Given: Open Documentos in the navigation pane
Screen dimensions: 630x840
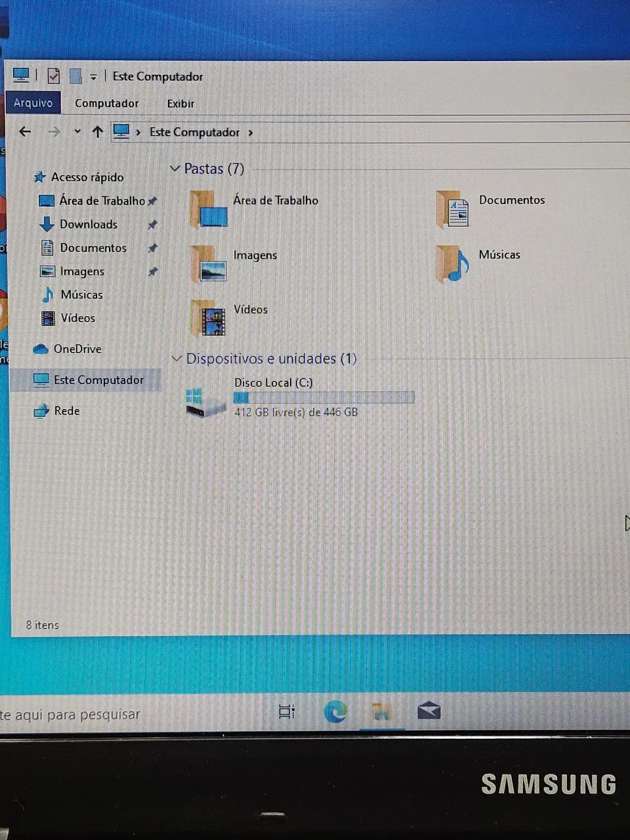Looking at the screenshot, I should 93,248.
